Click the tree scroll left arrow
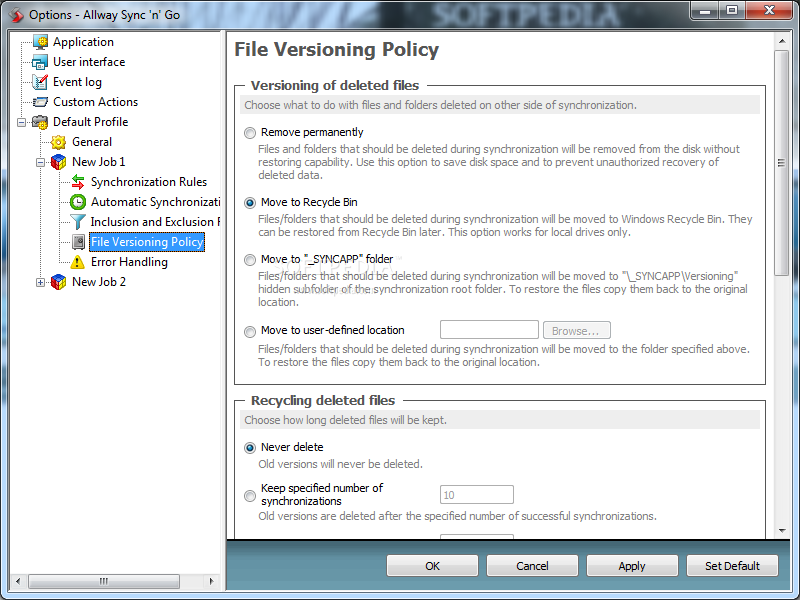Screen dimensions: 800x600 (18, 581)
